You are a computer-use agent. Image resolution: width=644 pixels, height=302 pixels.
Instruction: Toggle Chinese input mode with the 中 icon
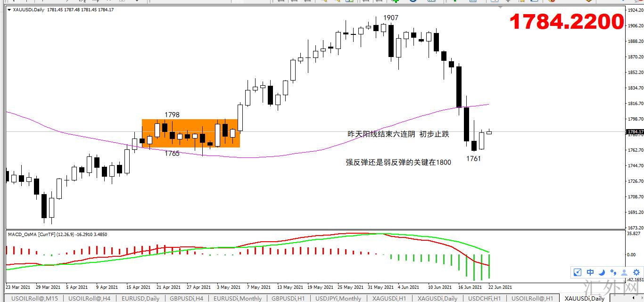tap(590, 272)
